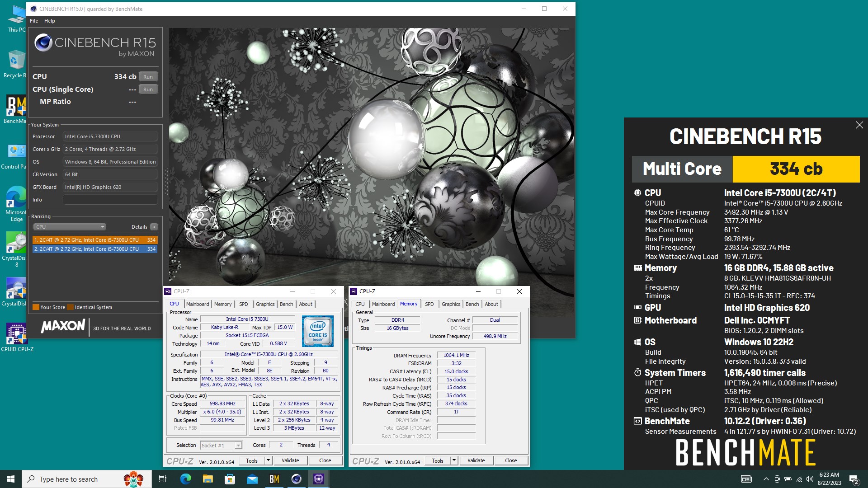The width and height of the screenshot is (868, 488).
Task: Open Mail app from taskbar
Action: [x=252, y=479]
